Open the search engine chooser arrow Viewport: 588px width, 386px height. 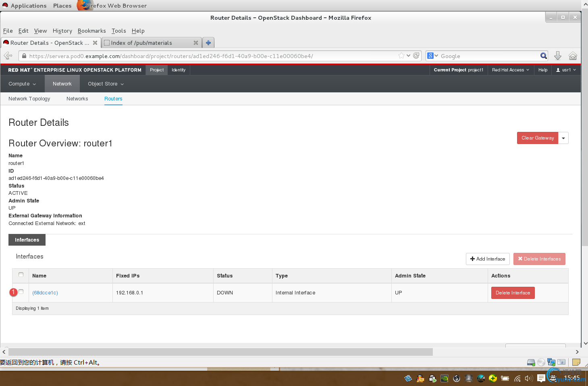pos(436,56)
